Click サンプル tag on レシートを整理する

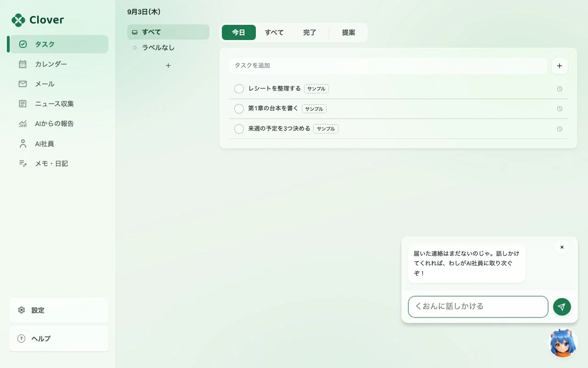point(317,89)
